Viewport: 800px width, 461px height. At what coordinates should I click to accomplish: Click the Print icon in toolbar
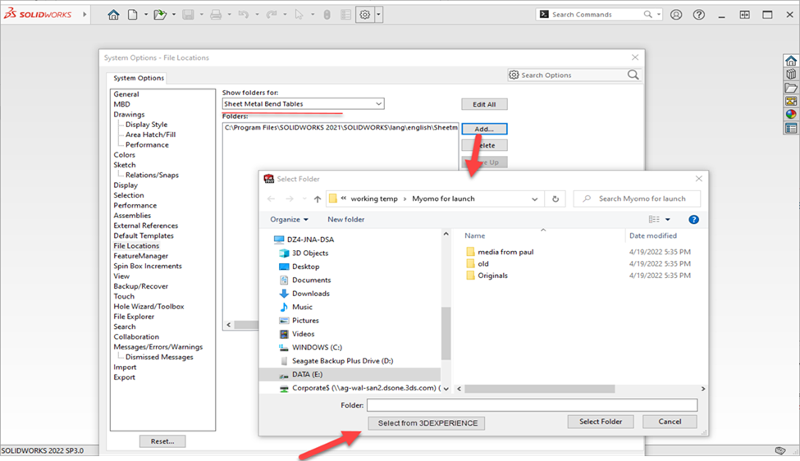click(x=216, y=15)
